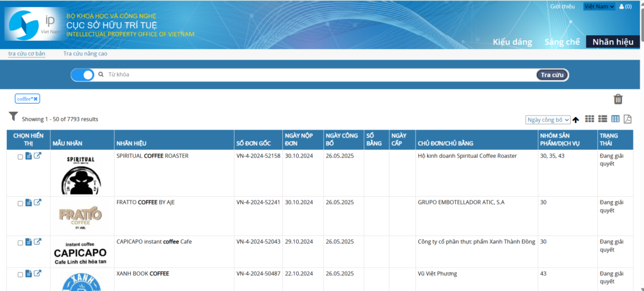Viewport: 644px width, 291px height.
Task: Open document icon for XANH BOOK COFFEE
Action: [x=28, y=274]
